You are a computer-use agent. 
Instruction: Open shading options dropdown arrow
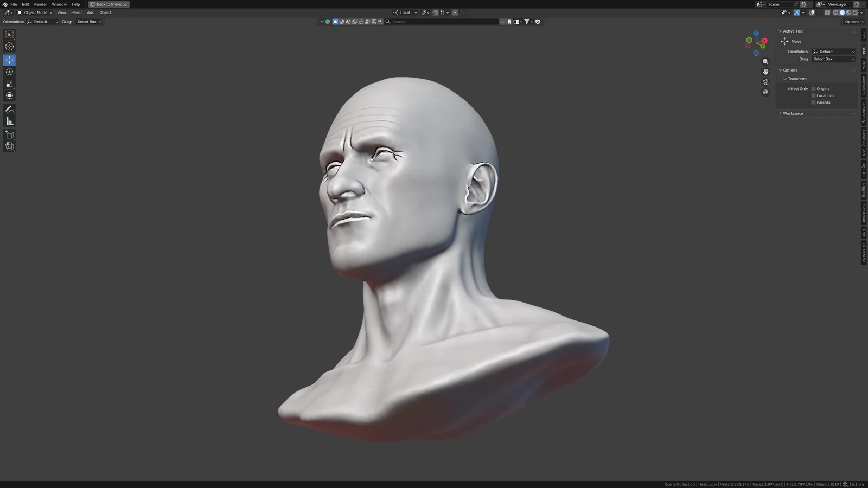(x=861, y=12)
